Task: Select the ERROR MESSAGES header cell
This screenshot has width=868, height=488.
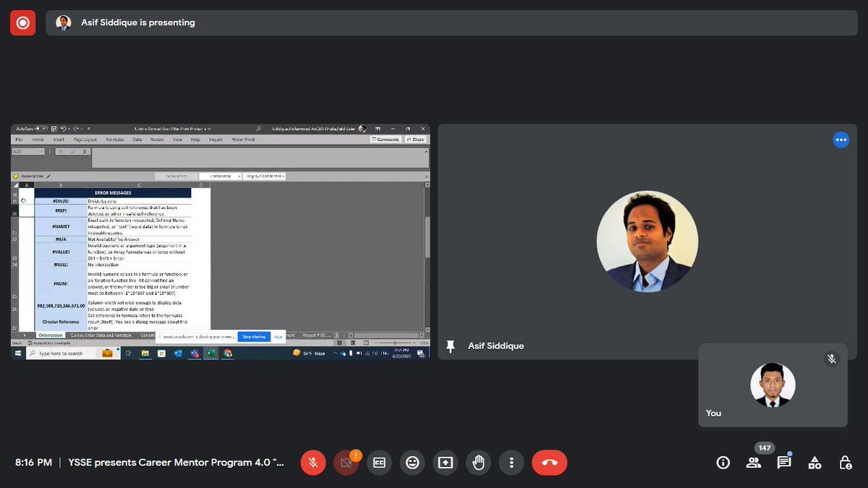Action: pyautogui.click(x=113, y=193)
